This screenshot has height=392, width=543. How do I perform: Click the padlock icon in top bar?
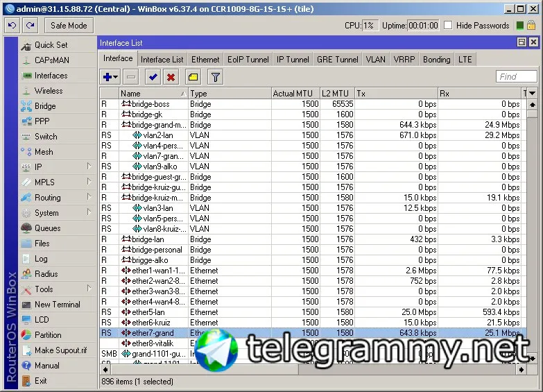click(531, 25)
